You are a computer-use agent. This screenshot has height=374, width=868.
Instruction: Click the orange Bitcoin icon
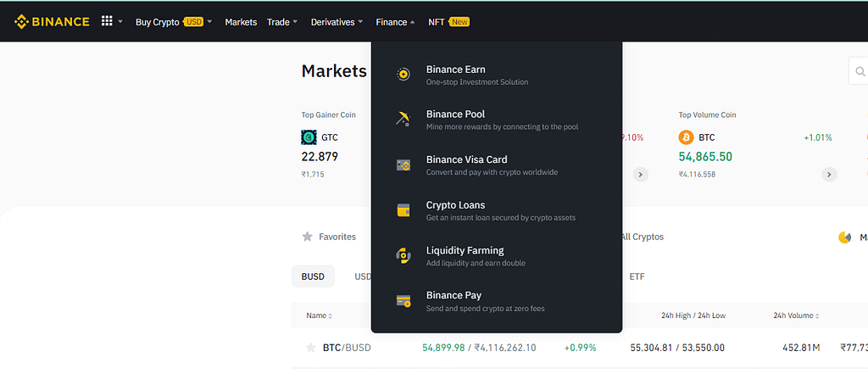(x=686, y=137)
